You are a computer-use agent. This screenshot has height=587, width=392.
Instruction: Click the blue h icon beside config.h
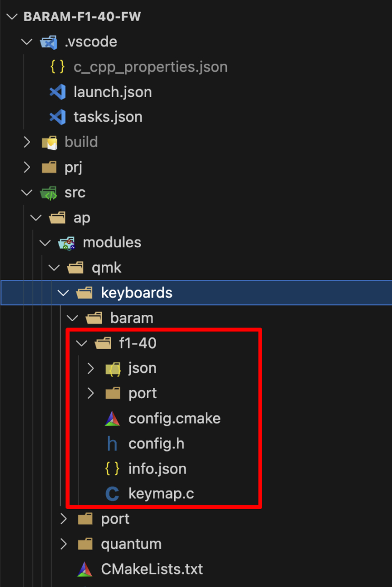coord(112,444)
